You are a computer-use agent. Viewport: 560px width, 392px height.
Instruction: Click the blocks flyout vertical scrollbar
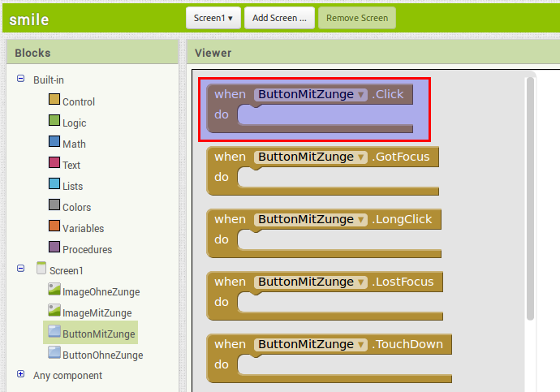[x=531, y=195]
